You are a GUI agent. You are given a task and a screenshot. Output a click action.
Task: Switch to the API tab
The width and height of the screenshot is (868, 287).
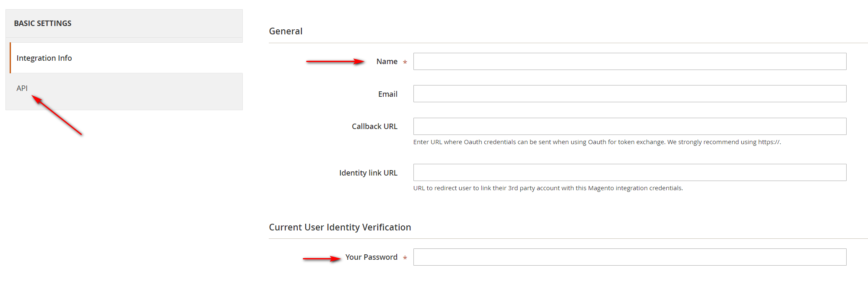[x=124, y=88]
